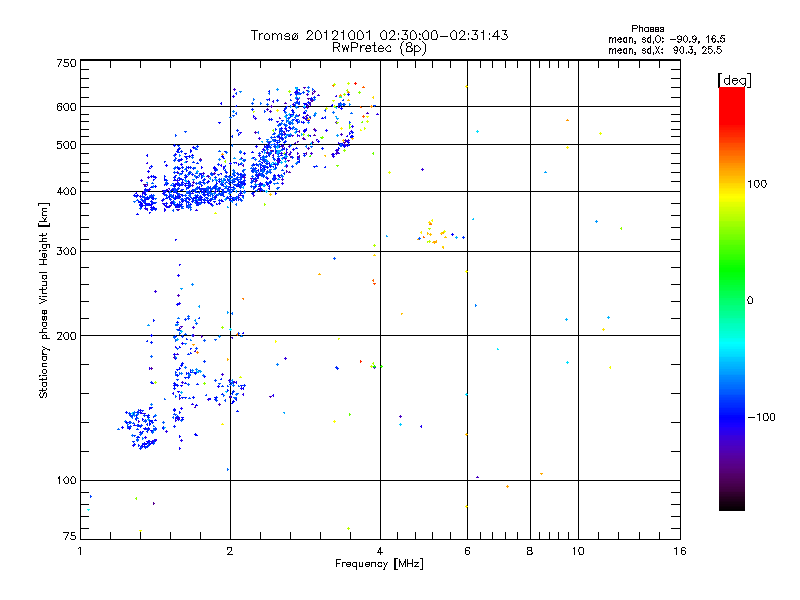Click the "RwPretec (8p)" subtitle
This screenshot has height=600, width=800.
(379, 48)
